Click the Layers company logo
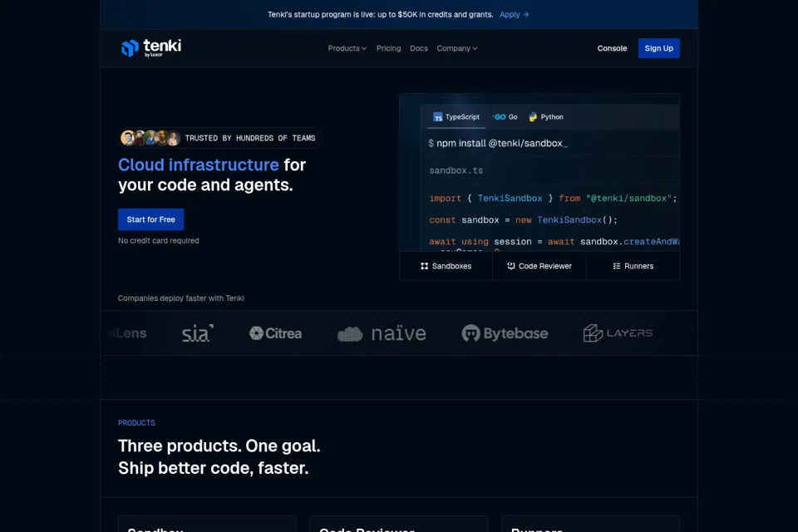This screenshot has height=532, width=798. click(618, 333)
